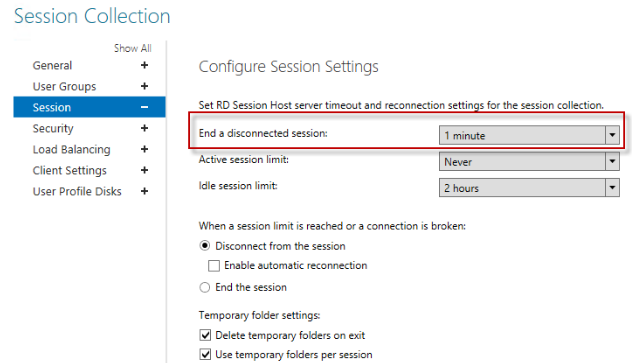Go to the Security page

(53, 129)
